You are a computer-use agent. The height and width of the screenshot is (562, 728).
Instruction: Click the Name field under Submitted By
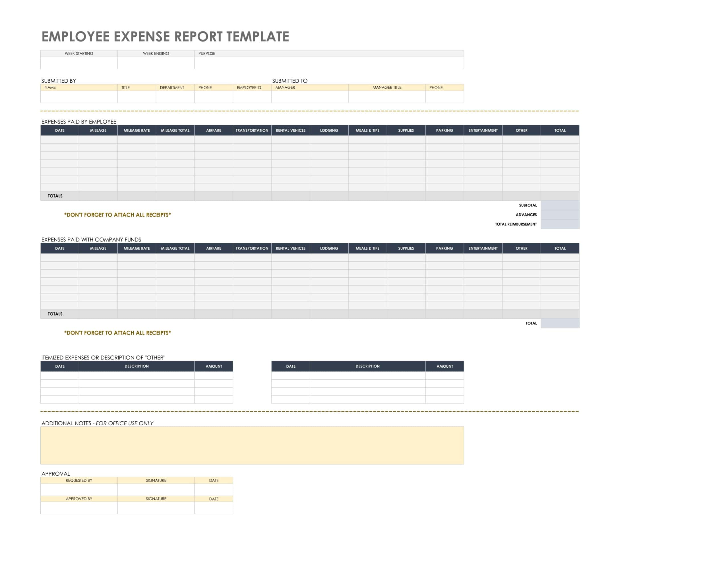(79, 97)
